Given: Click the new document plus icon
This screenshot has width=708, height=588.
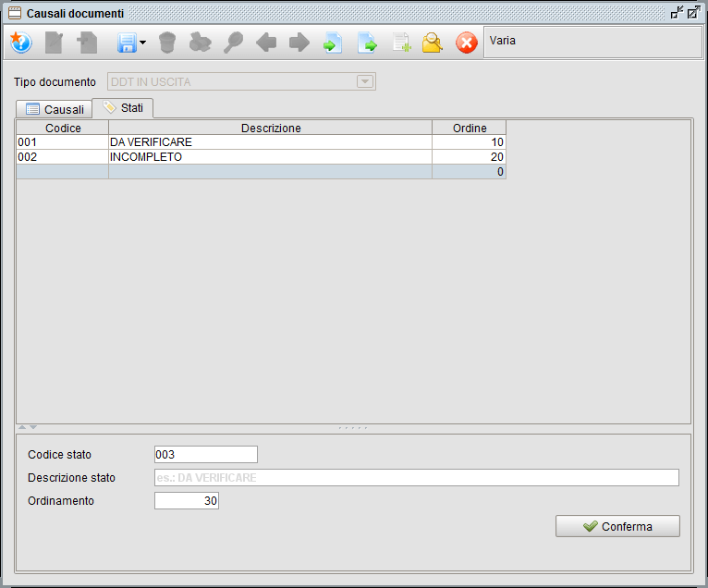Looking at the screenshot, I should pos(87,43).
